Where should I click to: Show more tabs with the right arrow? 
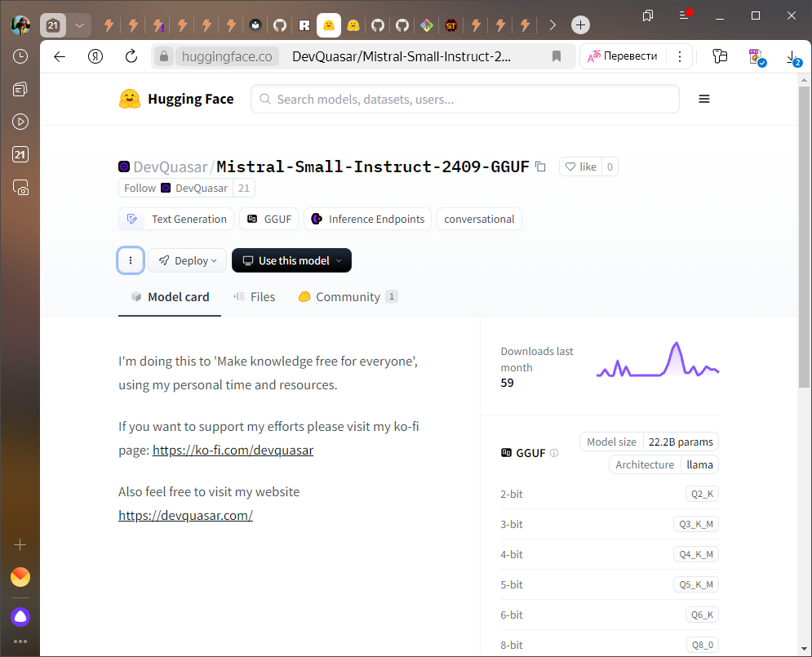click(x=552, y=24)
